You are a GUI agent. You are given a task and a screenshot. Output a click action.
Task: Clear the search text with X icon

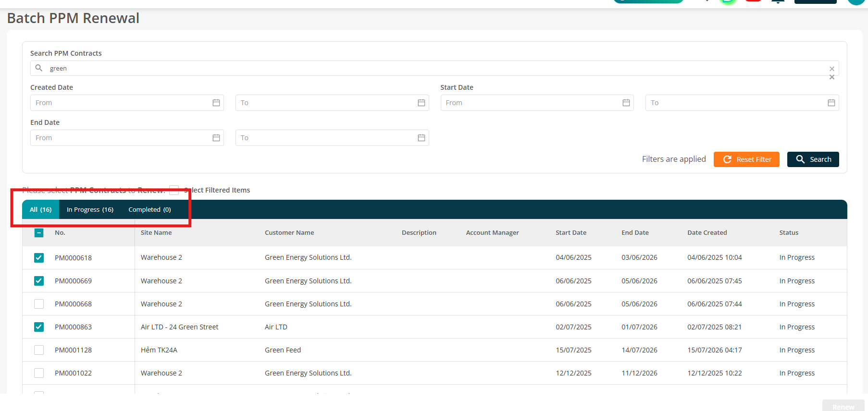click(x=832, y=69)
